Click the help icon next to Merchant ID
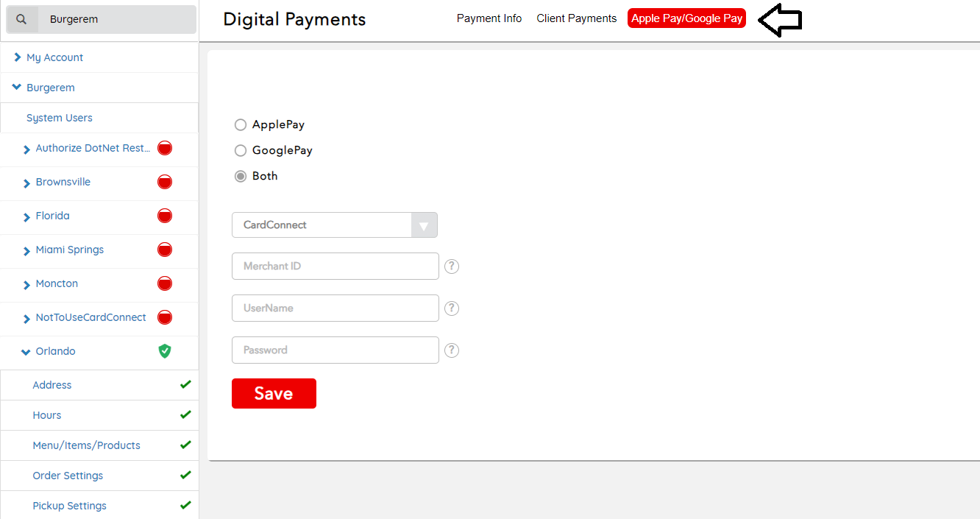 click(452, 266)
